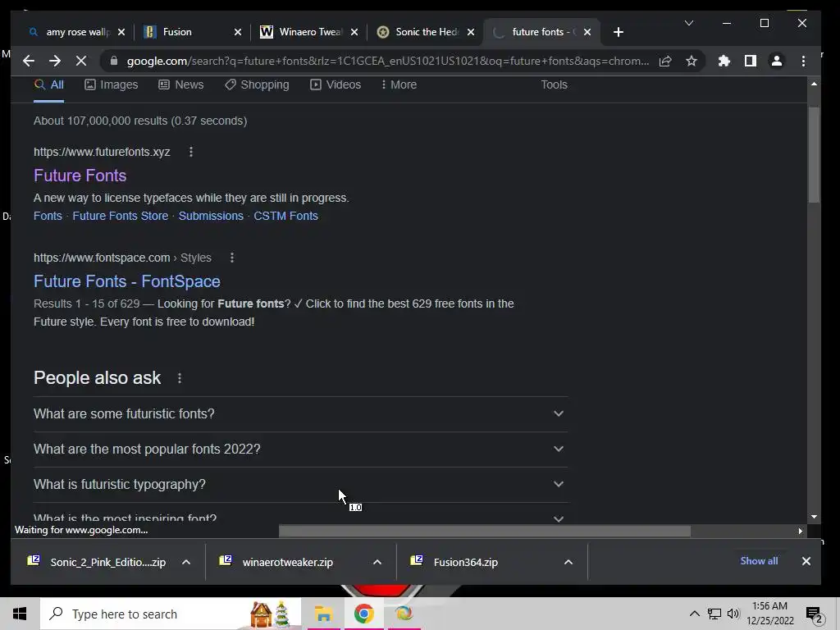
Task: Open the Future Fonts - FontSpace result
Action: click(127, 281)
